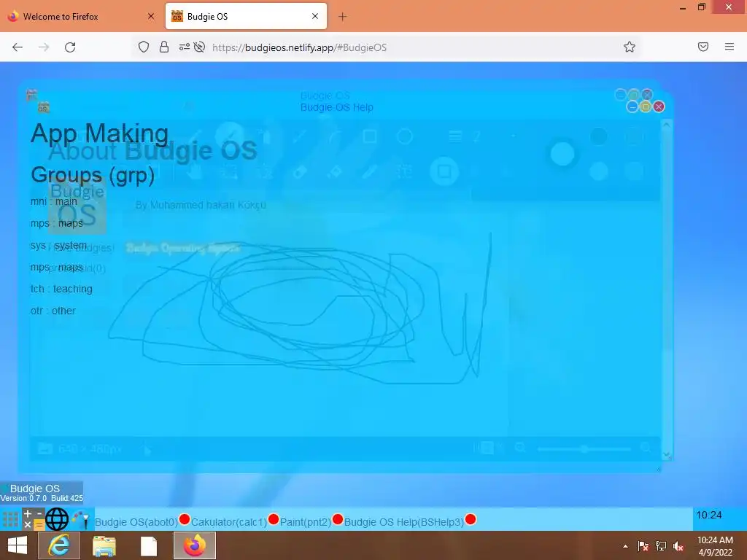Launch Paint from the Budgie taskbar brush icon

(x=81, y=519)
